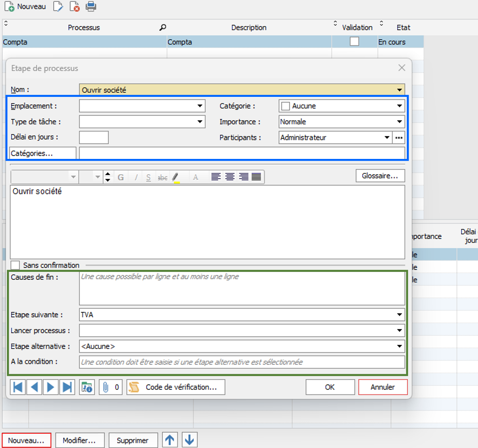Image resolution: width=478 pixels, height=448 pixels.
Task: Click the Supprimer button
Action: coord(133,440)
